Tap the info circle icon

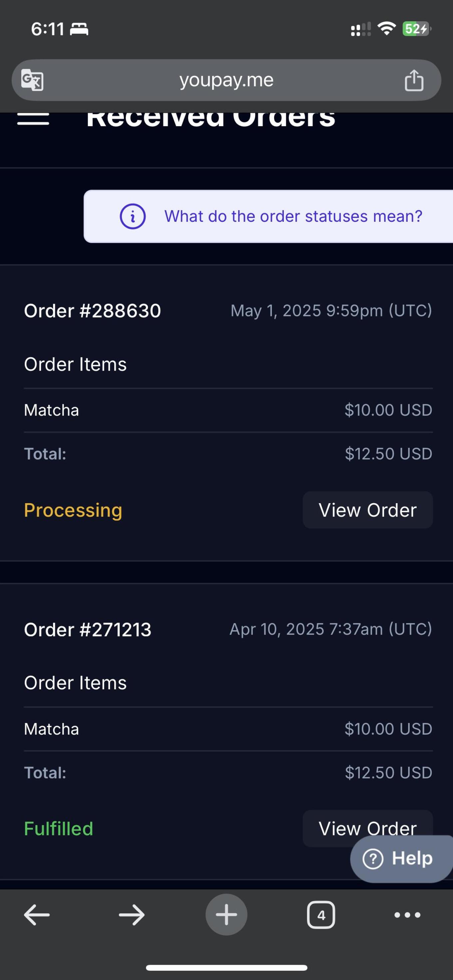[x=133, y=216]
